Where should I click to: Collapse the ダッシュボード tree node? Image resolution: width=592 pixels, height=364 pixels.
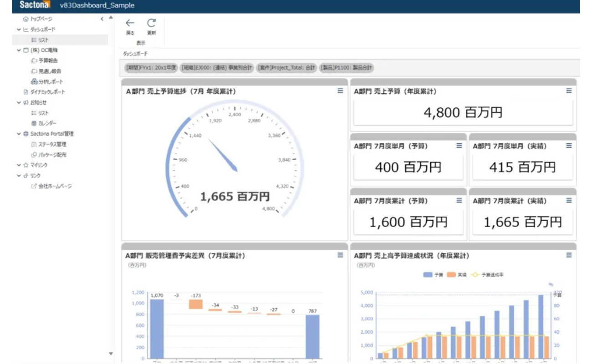coord(19,30)
